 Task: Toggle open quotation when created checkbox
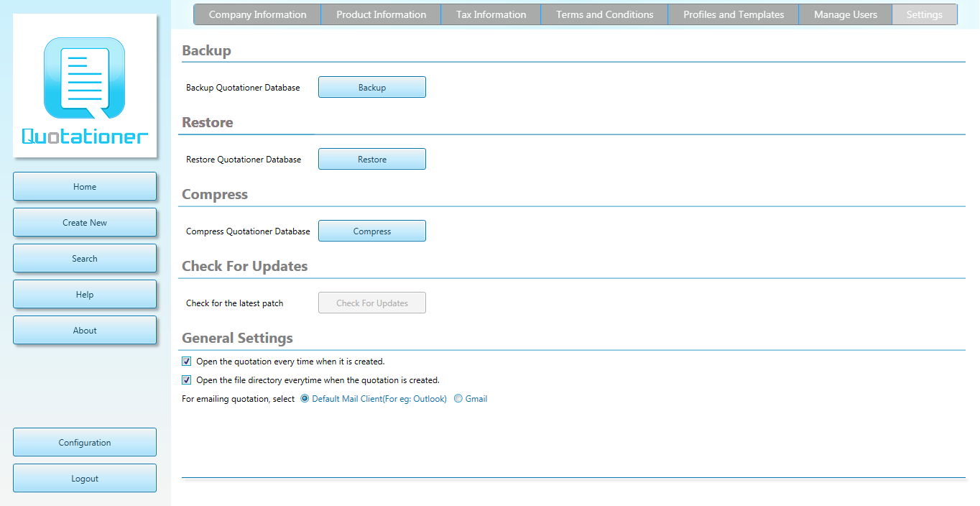187,362
